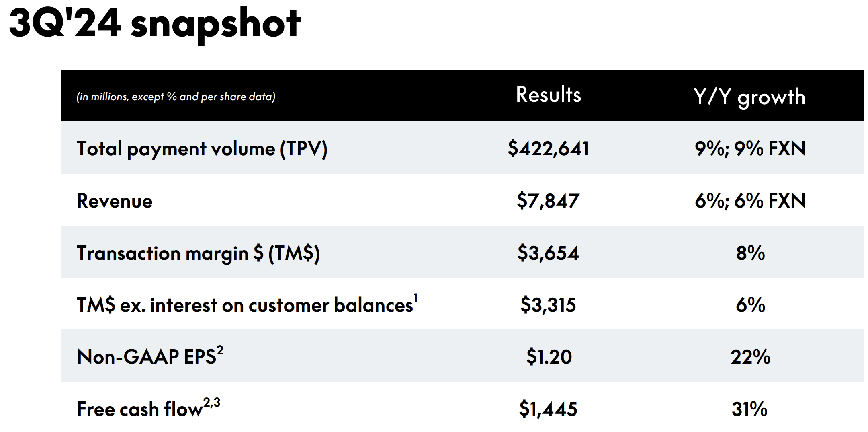The height and width of the screenshot is (432, 868).
Task: Select the "Free cash flow" row label
Action: (140, 409)
